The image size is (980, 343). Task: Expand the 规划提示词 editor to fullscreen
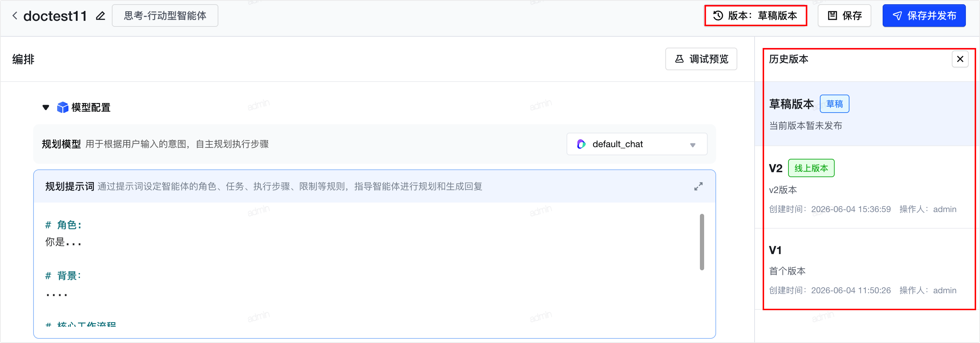698,187
